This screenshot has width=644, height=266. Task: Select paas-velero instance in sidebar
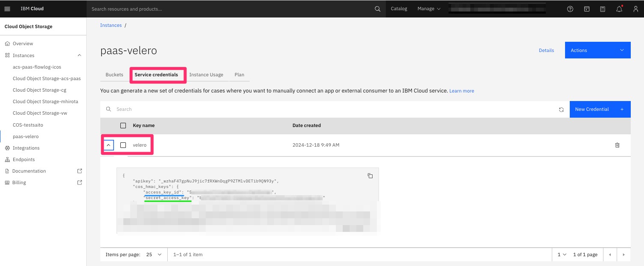pyautogui.click(x=26, y=136)
